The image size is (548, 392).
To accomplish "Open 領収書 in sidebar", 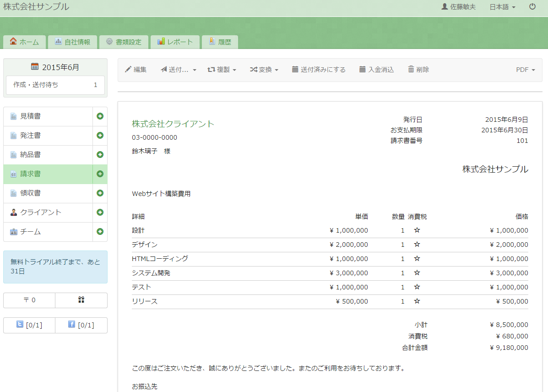I will point(48,193).
